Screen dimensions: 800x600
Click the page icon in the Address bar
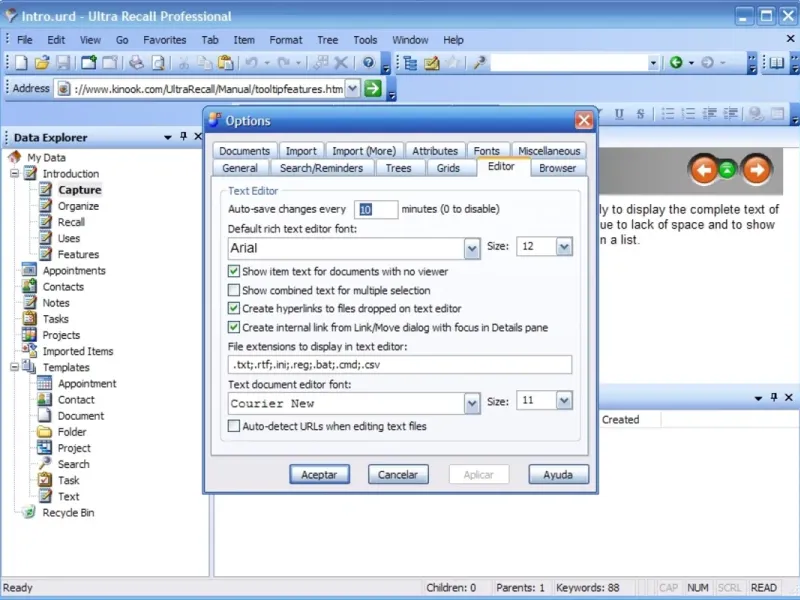point(63,89)
